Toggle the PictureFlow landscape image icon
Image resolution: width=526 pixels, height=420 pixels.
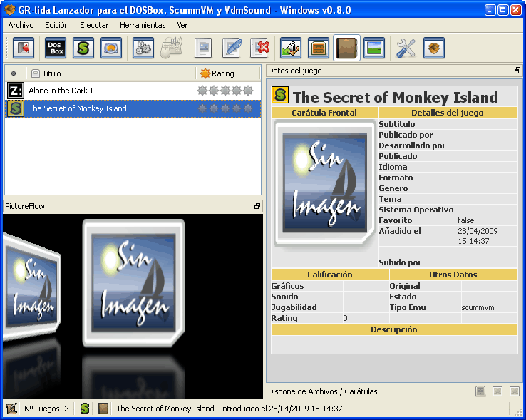point(374,48)
